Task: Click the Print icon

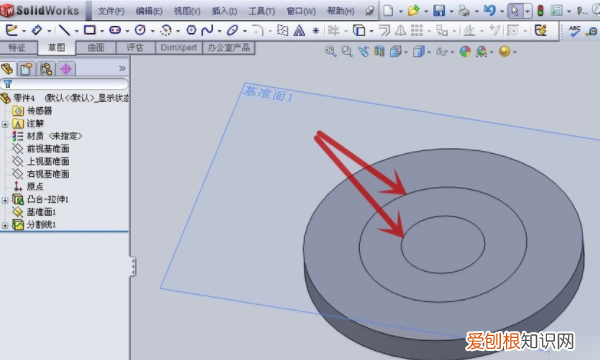Action: pyautogui.click(x=464, y=11)
